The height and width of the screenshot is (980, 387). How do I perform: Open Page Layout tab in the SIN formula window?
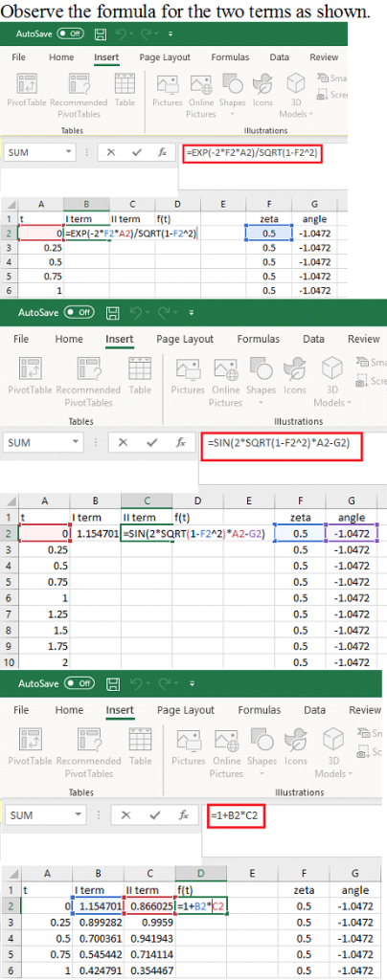[x=185, y=339]
